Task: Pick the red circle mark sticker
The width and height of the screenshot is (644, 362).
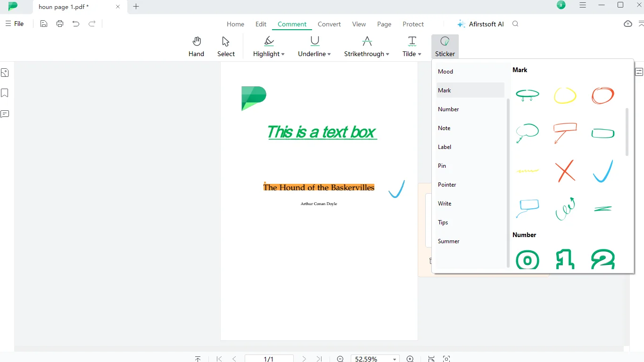Action: pyautogui.click(x=603, y=95)
